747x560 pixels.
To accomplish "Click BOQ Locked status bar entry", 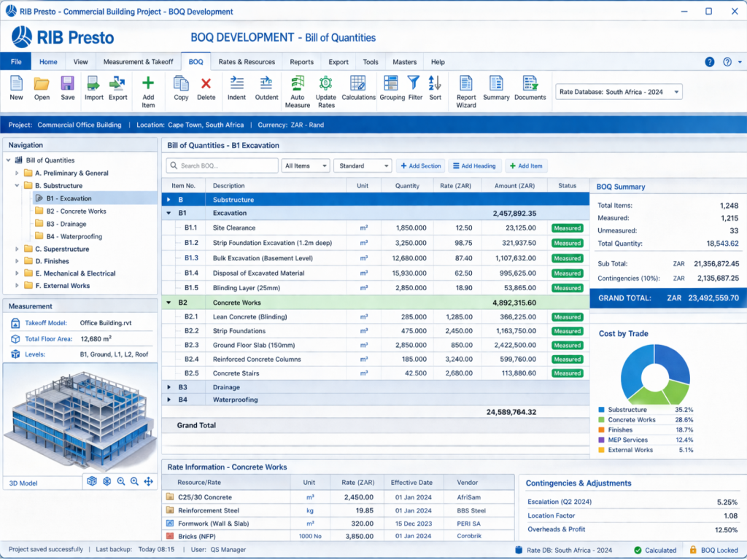I will [x=713, y=550].
